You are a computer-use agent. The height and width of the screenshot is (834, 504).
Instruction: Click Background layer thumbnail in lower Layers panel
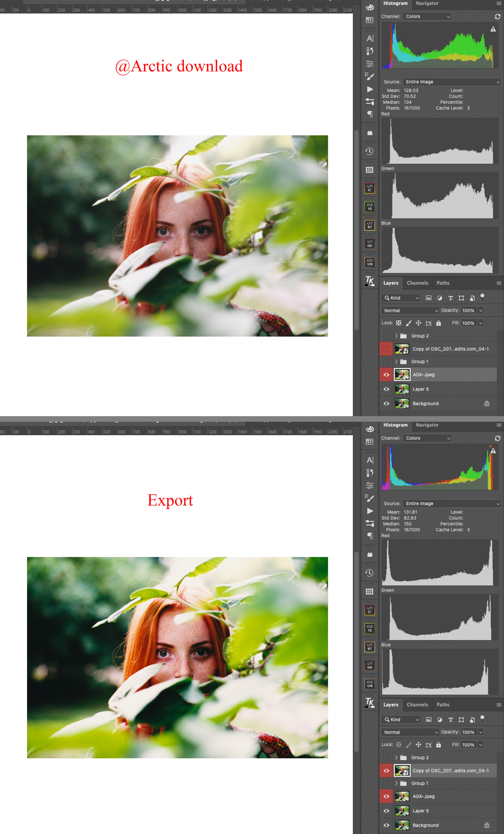tap(402, 825)
